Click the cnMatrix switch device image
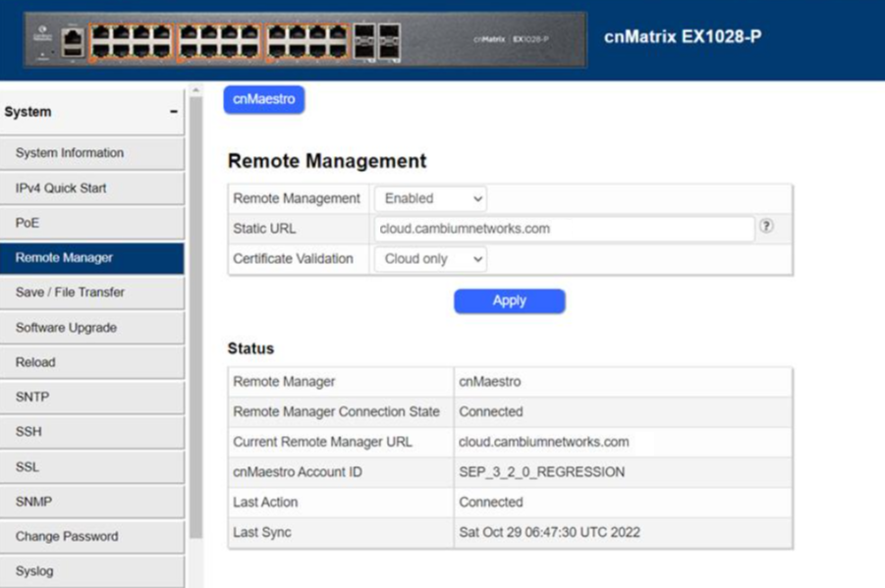This screenshot has height=588, width=885. pos(304,39)
